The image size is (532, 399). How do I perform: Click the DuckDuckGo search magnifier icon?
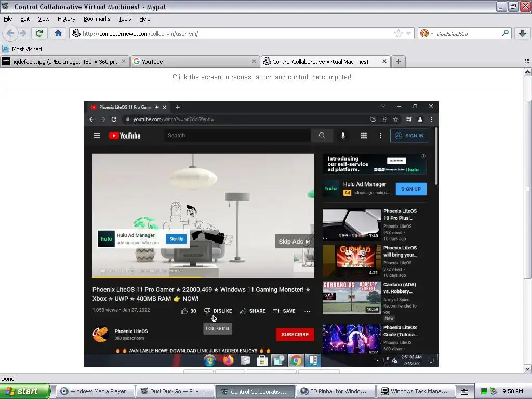(505, 33)
